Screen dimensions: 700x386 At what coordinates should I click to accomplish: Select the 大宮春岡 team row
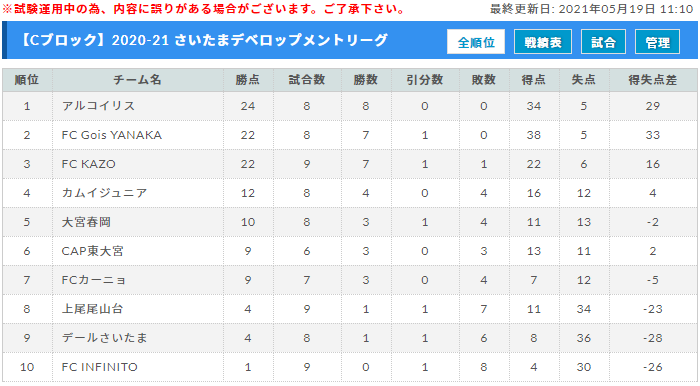(x=350, y=222)
